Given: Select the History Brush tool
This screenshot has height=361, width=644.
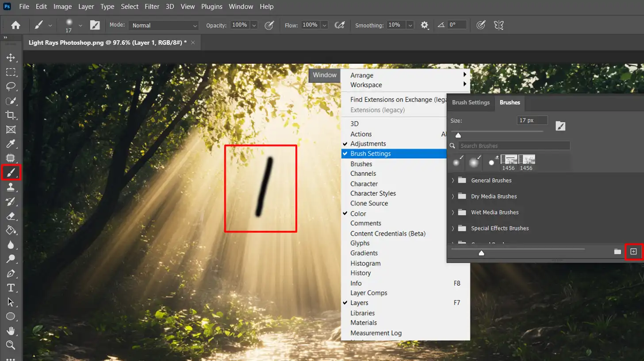Looking at the screenshot, I should pos(11,202).
